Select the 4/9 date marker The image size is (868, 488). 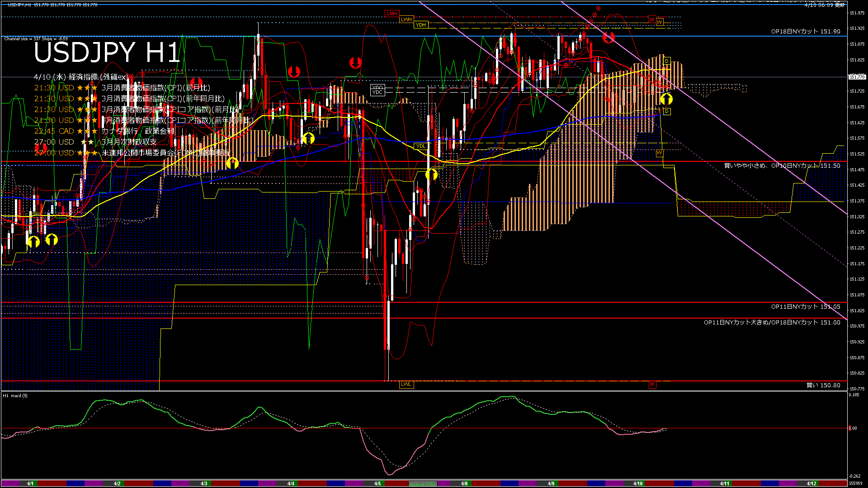(551, 483)
